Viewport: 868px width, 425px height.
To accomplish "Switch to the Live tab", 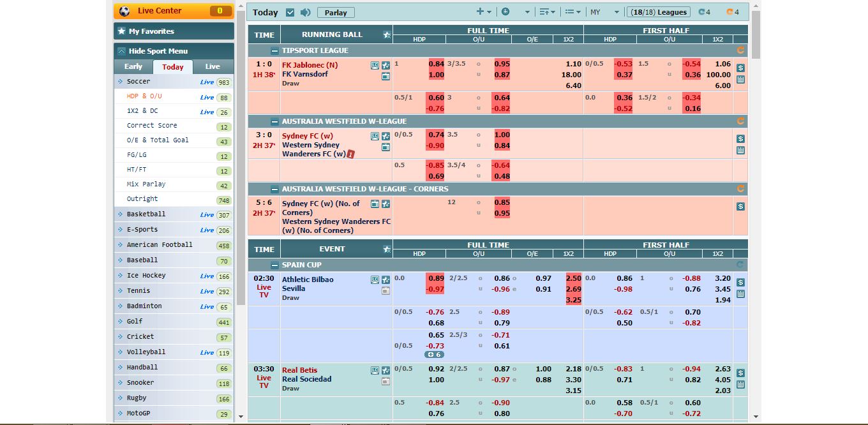I will click(213, 66).
